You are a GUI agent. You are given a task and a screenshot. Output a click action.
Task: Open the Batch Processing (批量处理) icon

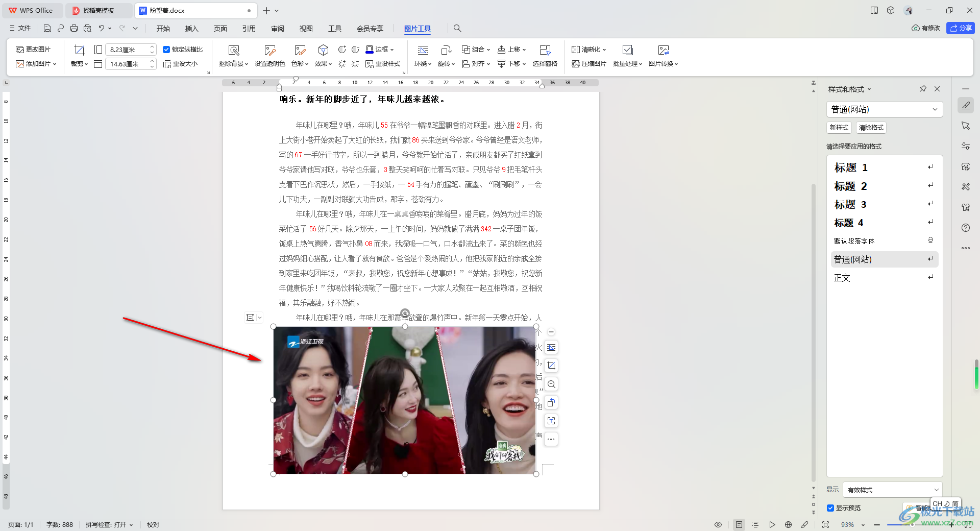pos(628,50)
